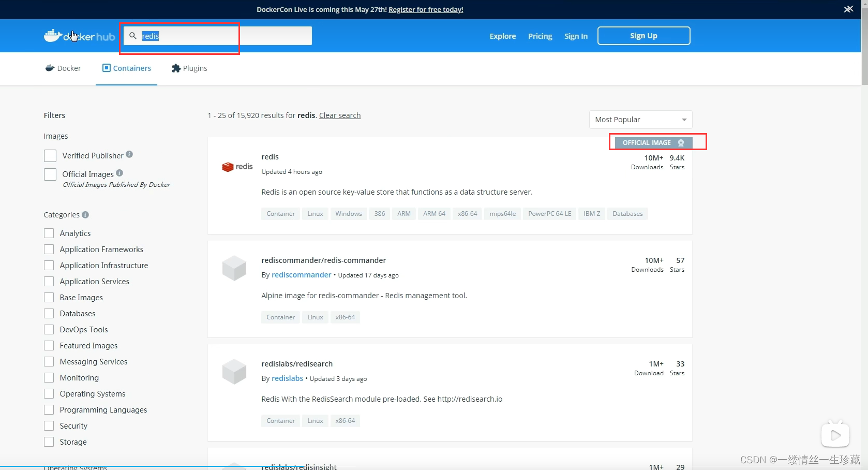Viewport: 868px width, 470px height.
Task: Check the Storage category
Action: (49, 442)
